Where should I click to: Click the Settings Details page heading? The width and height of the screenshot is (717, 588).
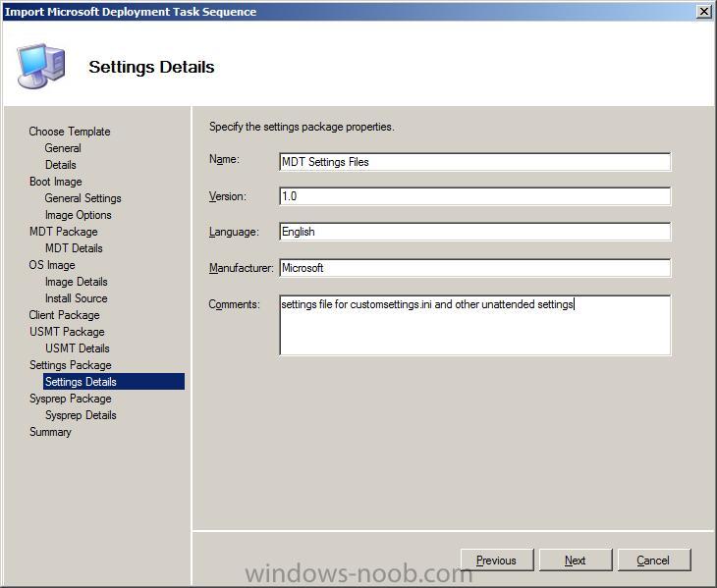(151, 67)
